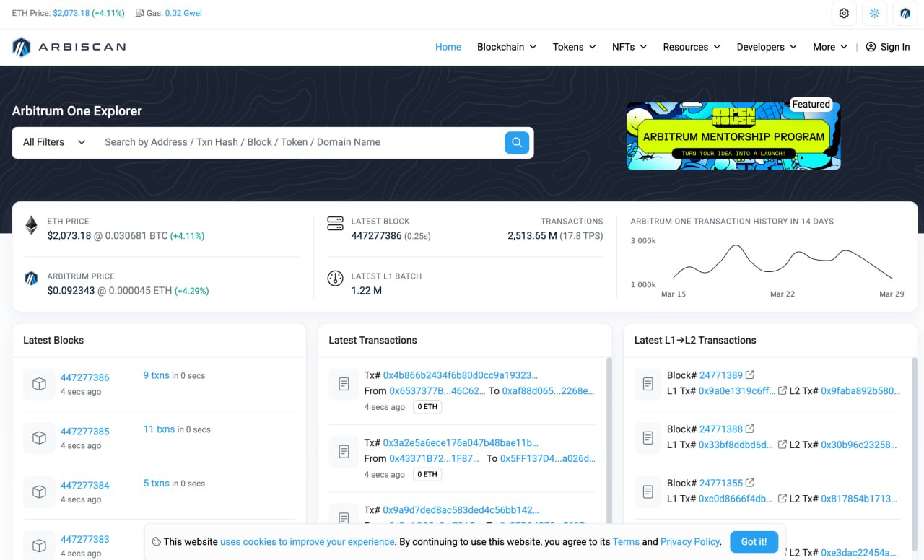Click the blue search magnifier button
The width and height of the screenshot is (924, 560).
(x=517, y=142)
